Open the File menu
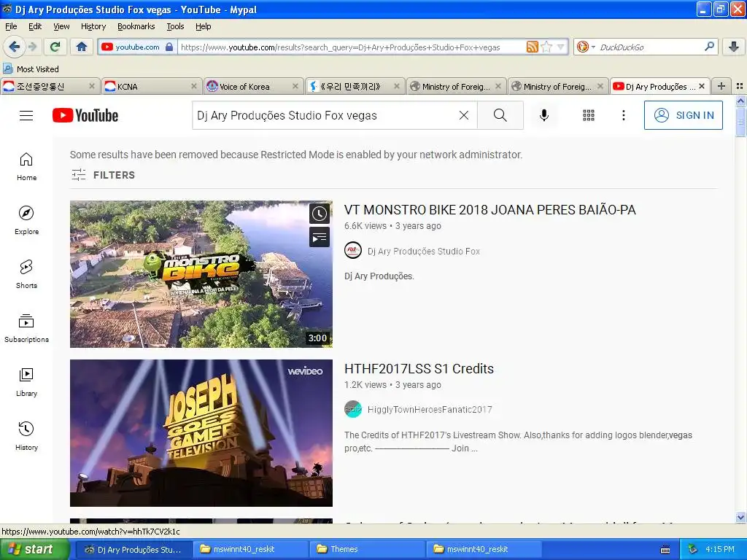The height and width of the screenshot is (560, 747). 11,26
